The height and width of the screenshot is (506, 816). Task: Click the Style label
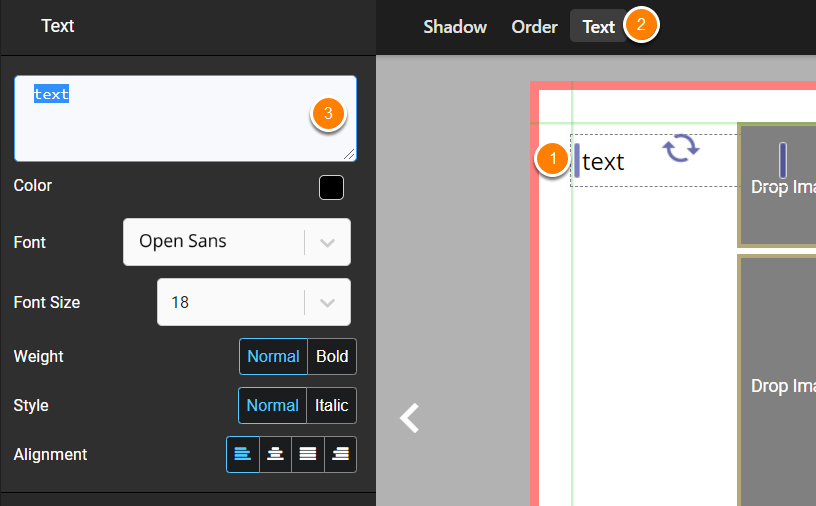[31, 406]
